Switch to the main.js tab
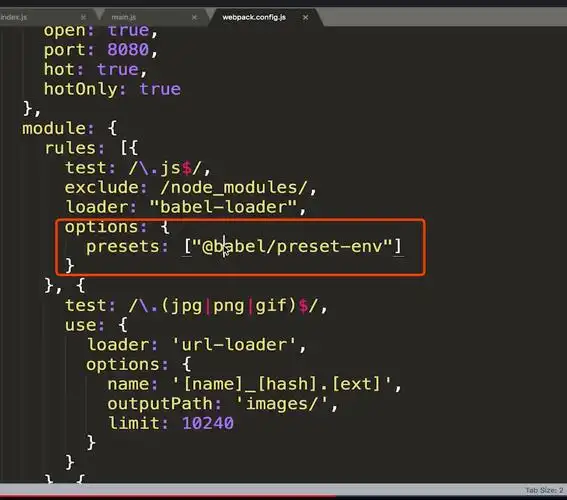567x500 pixels. tap(124, 17)
